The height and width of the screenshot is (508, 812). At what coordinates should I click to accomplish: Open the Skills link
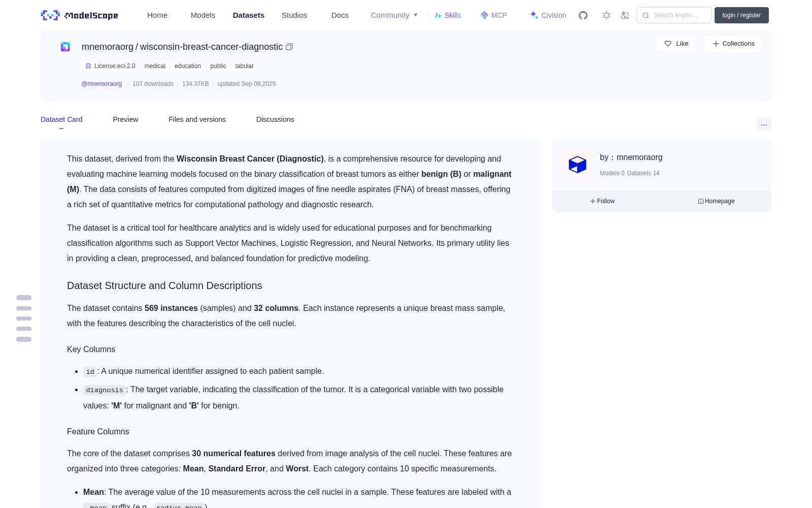(x=448, y=15)
